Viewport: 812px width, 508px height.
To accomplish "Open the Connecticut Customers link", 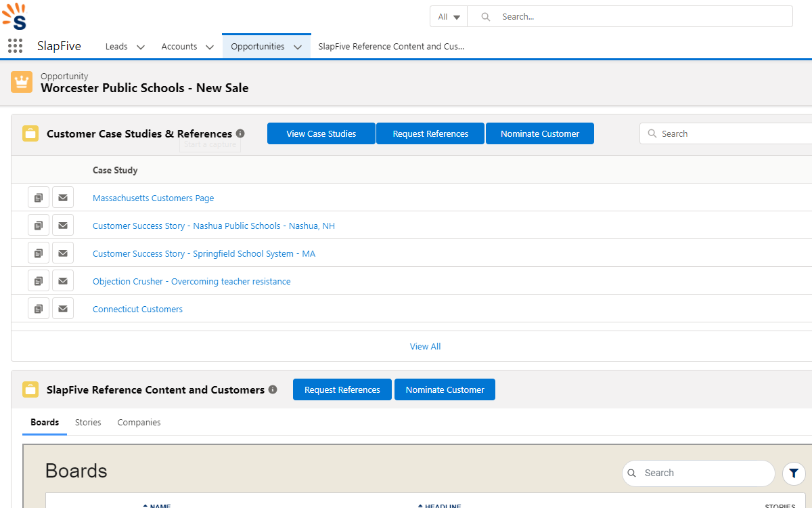I will coord(137,309).
